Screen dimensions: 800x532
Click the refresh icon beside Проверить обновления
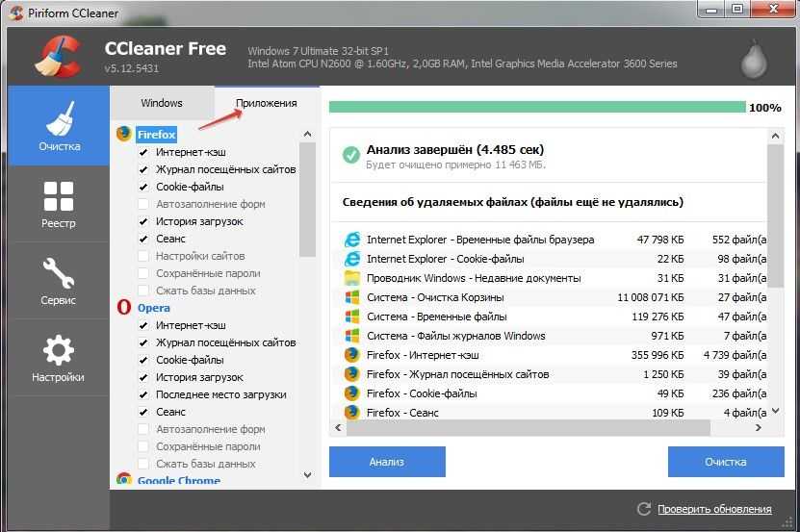click(x=644, y=509)
